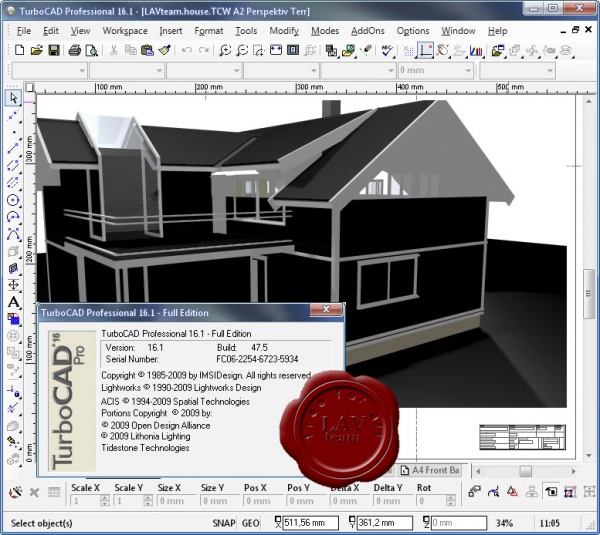600x535 pixels.
Task: Select the Arc tool in left toolbar
Action: click(x=13, y=217)
